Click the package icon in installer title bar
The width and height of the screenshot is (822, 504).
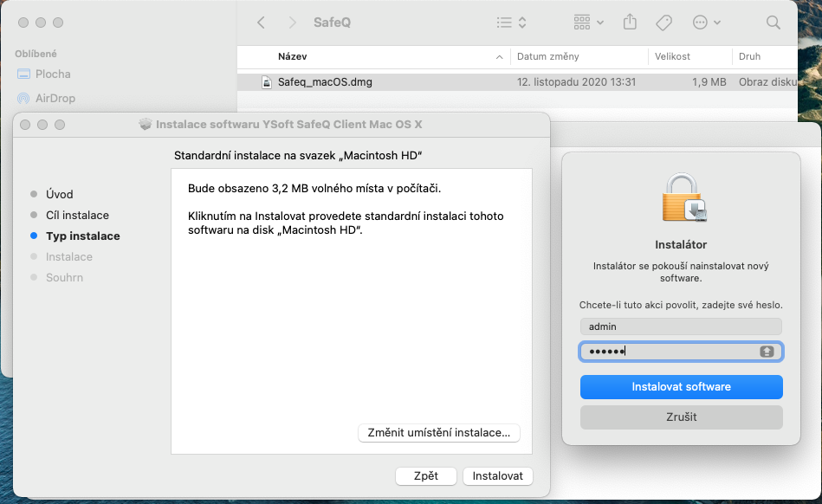click(x=146, y=124)
